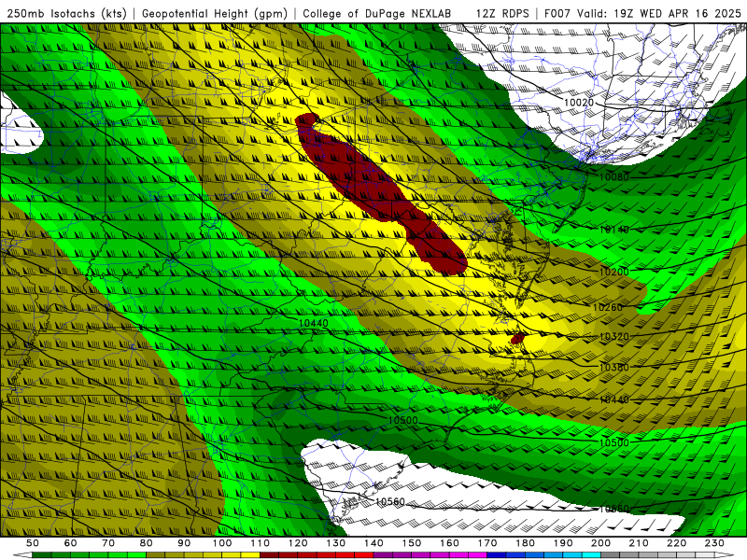Image resolution: width=747 pixels, height=560 pixels.
Task: Click the 10080 height contour label
Action: pyautogui.click(x=614, y=177)
